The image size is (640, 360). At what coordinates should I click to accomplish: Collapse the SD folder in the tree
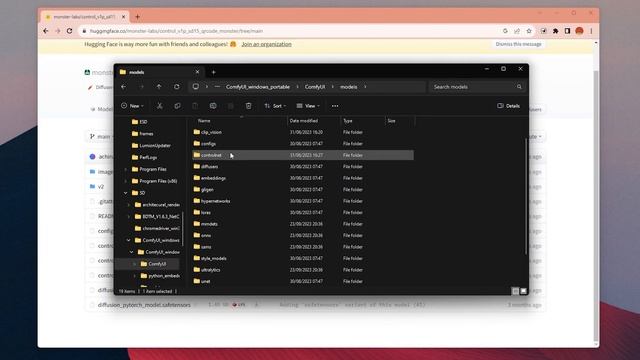pos(126,193)
